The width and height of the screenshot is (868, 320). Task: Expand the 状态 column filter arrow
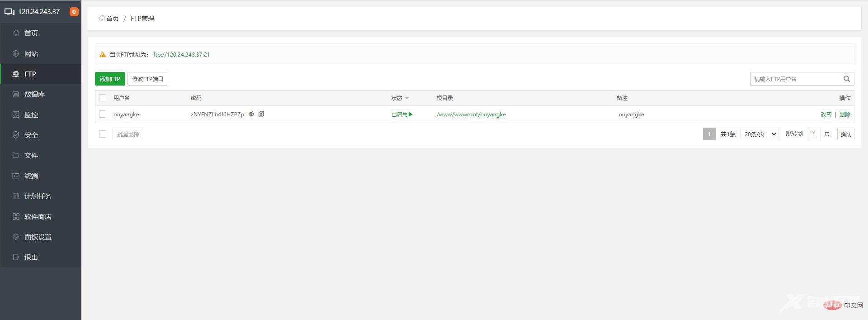coord(407,98)
